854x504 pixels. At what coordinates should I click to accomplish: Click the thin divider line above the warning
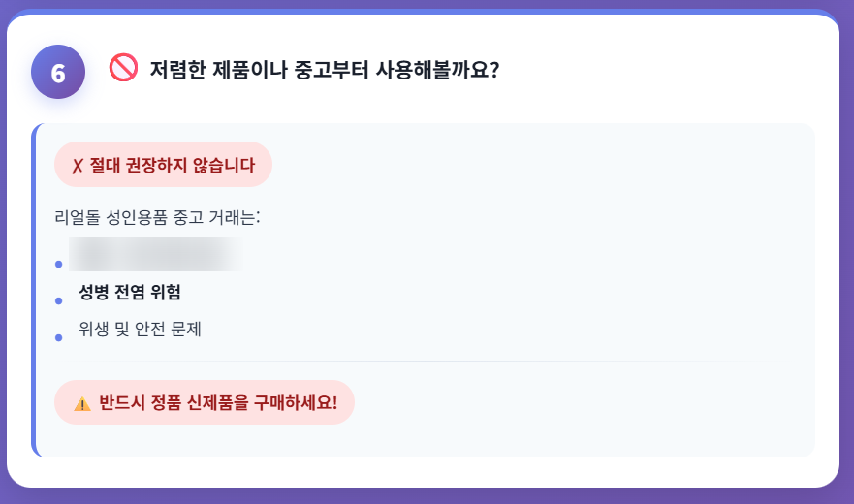tap(425, 361)
